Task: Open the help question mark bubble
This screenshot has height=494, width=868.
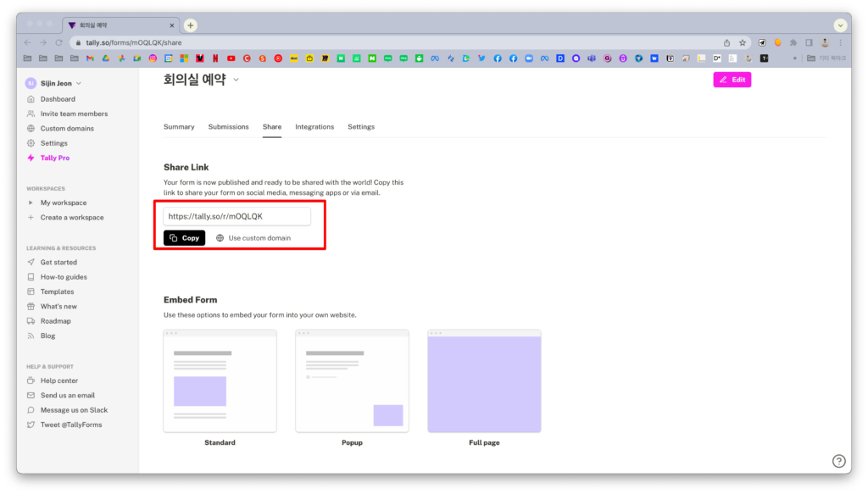Action: point(839,460)
